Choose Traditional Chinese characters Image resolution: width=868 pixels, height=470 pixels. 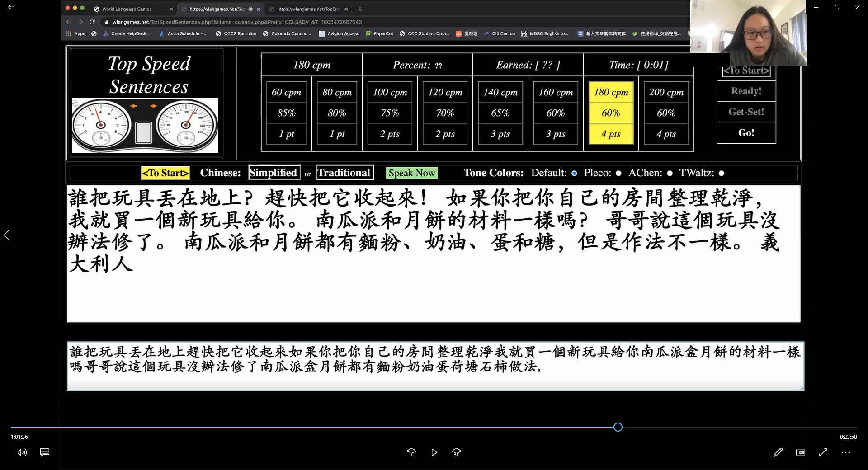pyautogui.click(x=344, y=173)
